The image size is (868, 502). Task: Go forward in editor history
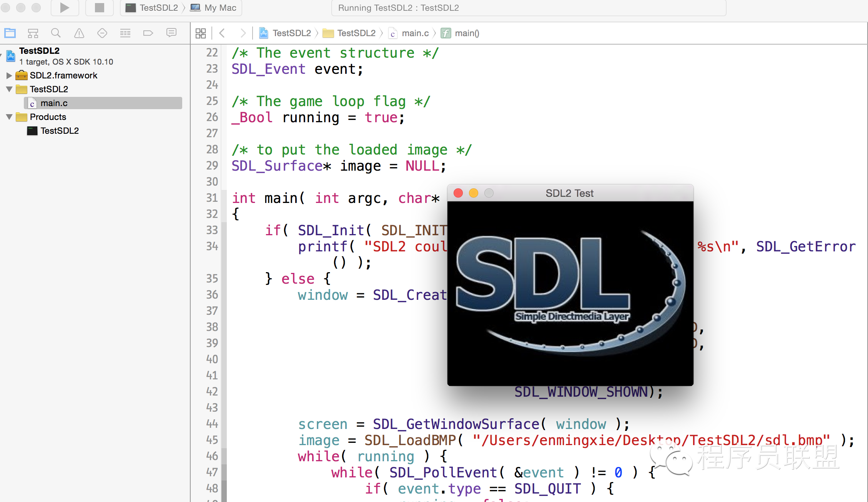coord(243,33)
